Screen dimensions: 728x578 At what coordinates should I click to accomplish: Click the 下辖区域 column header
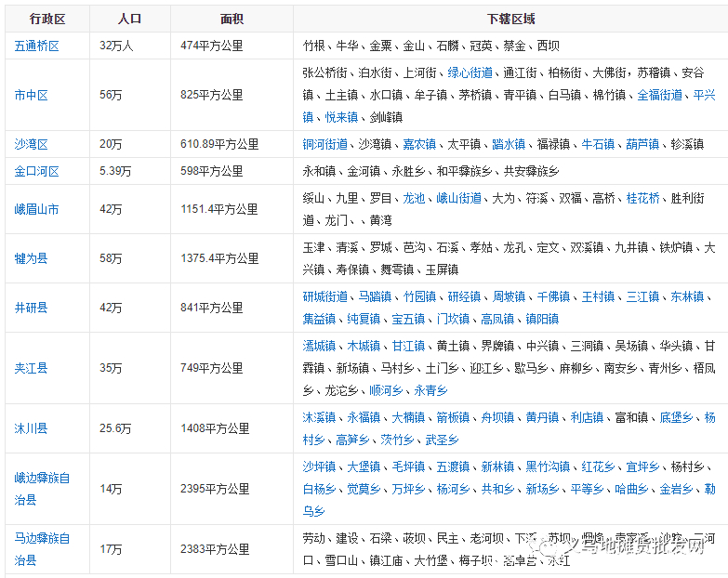click(510, 19)
